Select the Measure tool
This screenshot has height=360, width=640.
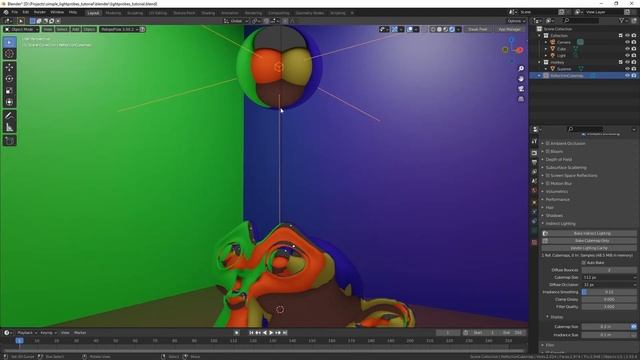click(x=9, y=127)
